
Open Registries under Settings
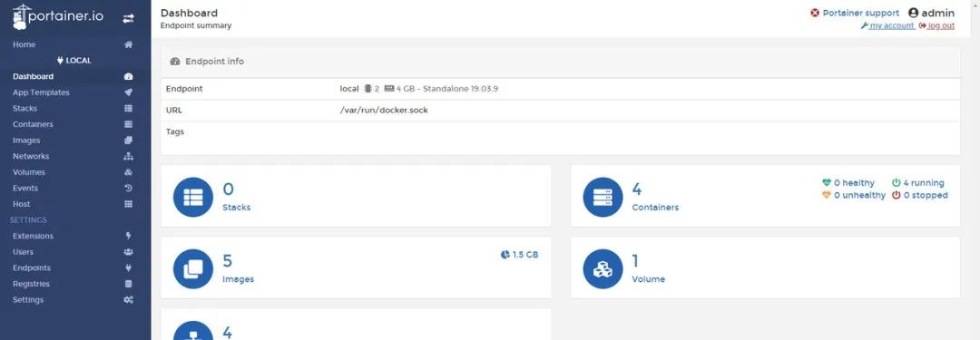(x=75, y=284)
